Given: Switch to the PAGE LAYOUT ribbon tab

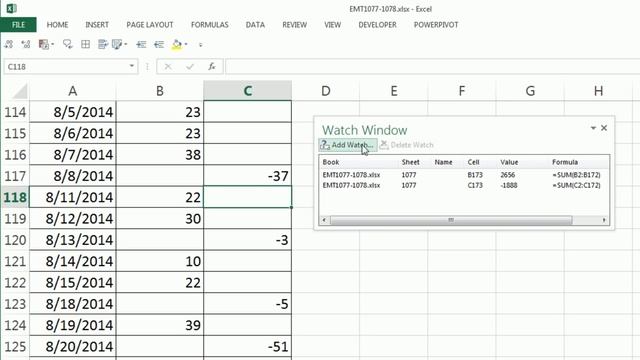Looking at the screenshot, I should click(x=150, y=24).
